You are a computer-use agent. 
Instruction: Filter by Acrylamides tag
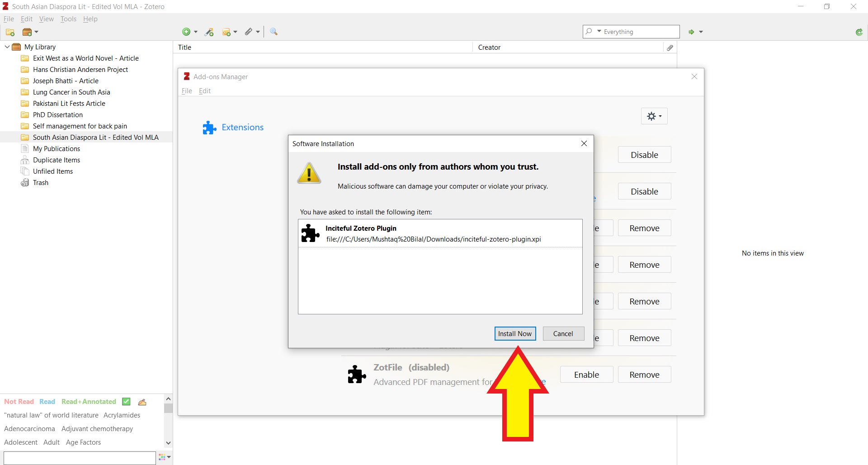[x=122, y=415]
